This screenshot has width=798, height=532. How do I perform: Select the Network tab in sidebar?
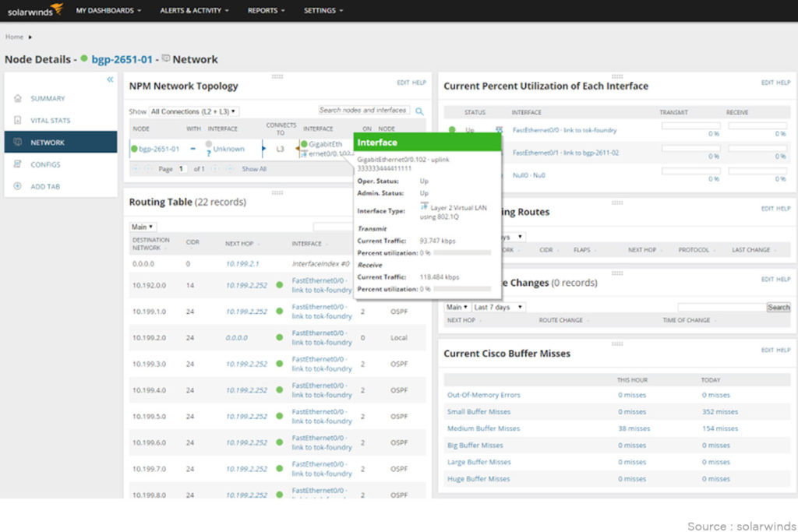pyautogui.click(x=61, y=142)
